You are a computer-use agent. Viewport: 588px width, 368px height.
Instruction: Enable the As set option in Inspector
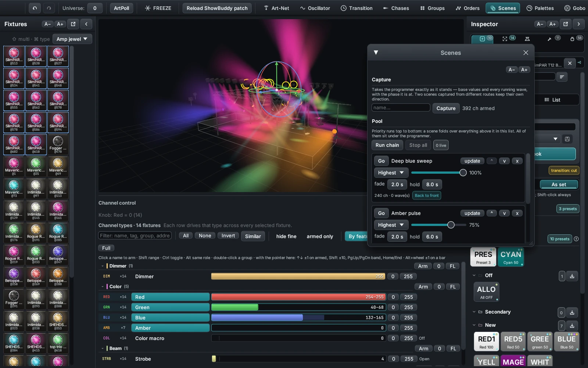(x=559, y=184)
